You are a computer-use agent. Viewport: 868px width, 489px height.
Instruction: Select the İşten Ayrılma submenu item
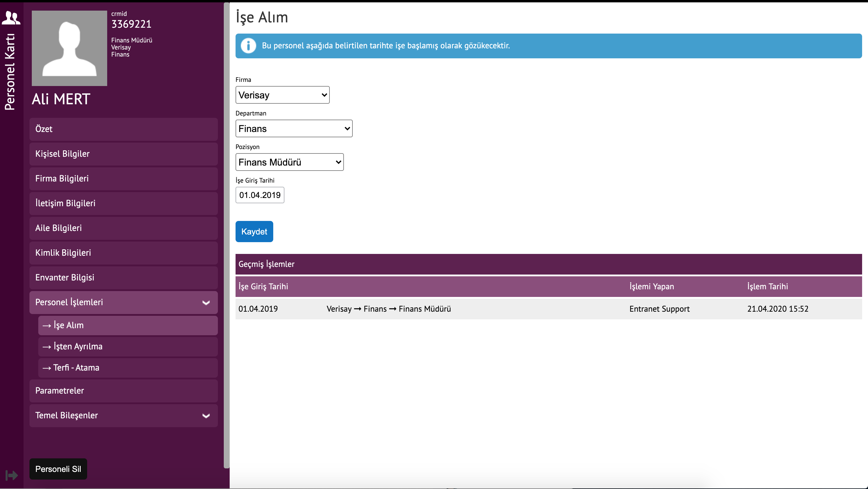pos(128,347)
